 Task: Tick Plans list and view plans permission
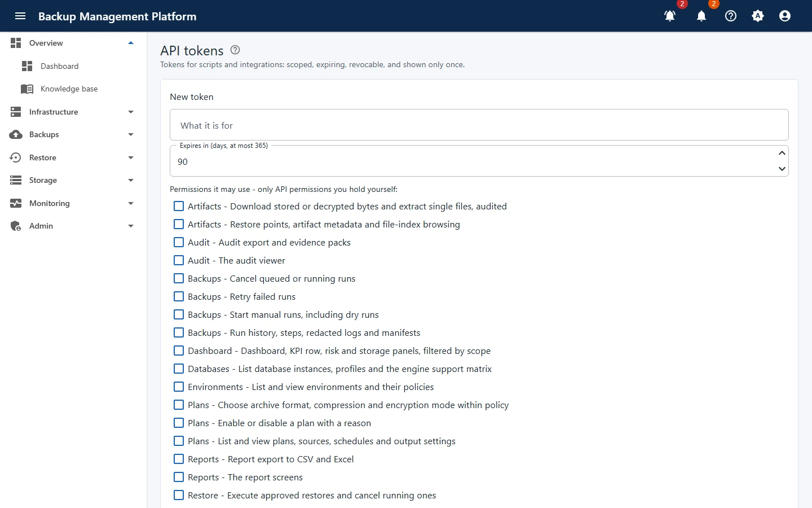[179, 441]
